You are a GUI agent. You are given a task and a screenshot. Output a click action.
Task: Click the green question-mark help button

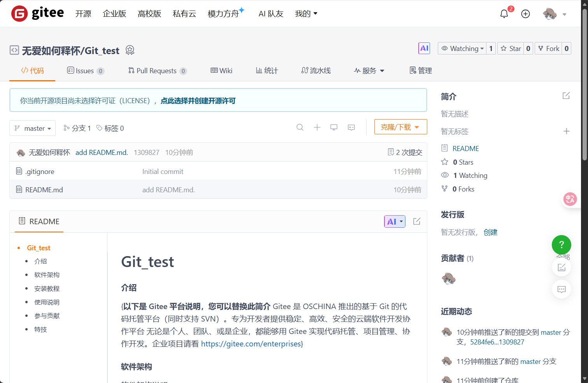(x=562, y=245)
